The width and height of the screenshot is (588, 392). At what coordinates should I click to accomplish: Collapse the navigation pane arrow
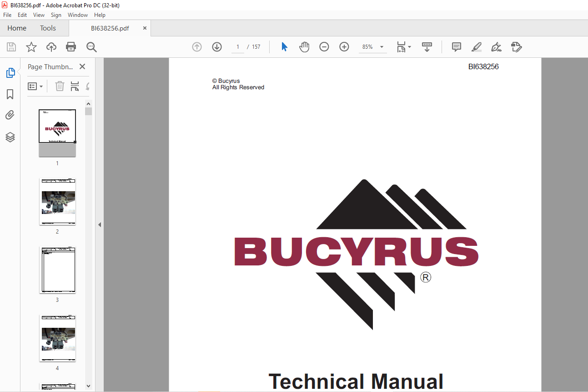pos(100,224)
